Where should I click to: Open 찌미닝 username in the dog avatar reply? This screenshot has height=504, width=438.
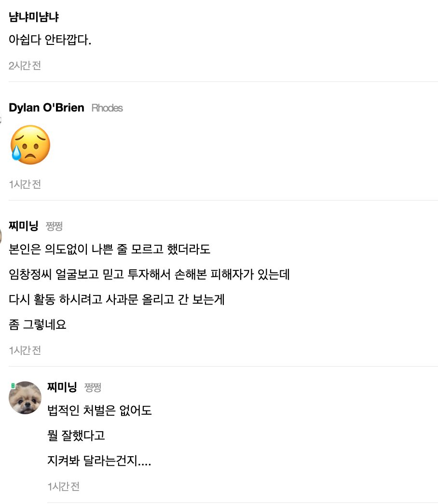click(x=62, y=387)
